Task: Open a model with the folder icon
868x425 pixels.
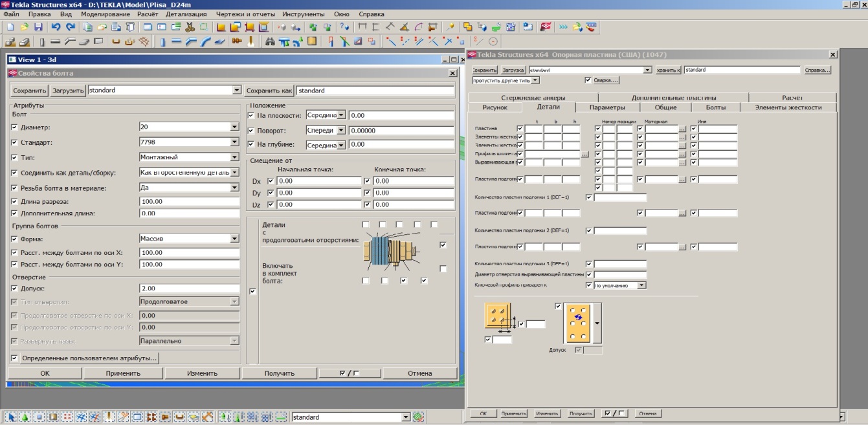Action: click(x=24, y=27)
